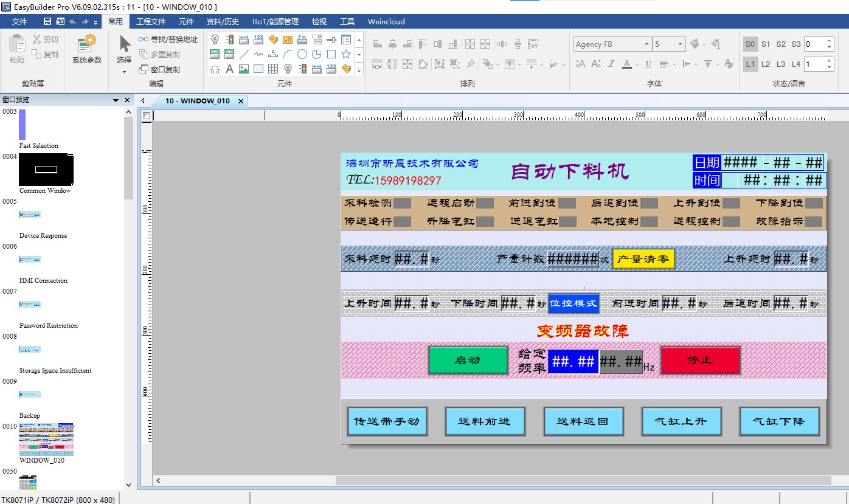
Task: Toggle state S1 selector
Action: [766, 44]
